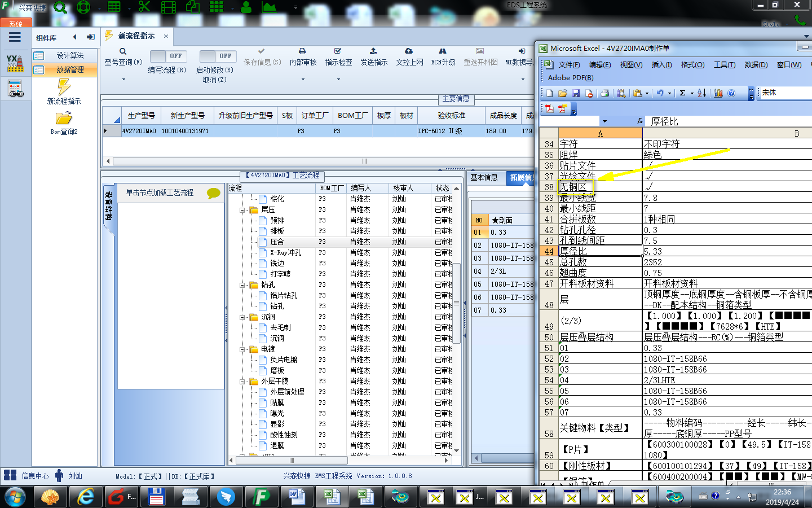Open Word document from taskbar

(x=297, y=497)
